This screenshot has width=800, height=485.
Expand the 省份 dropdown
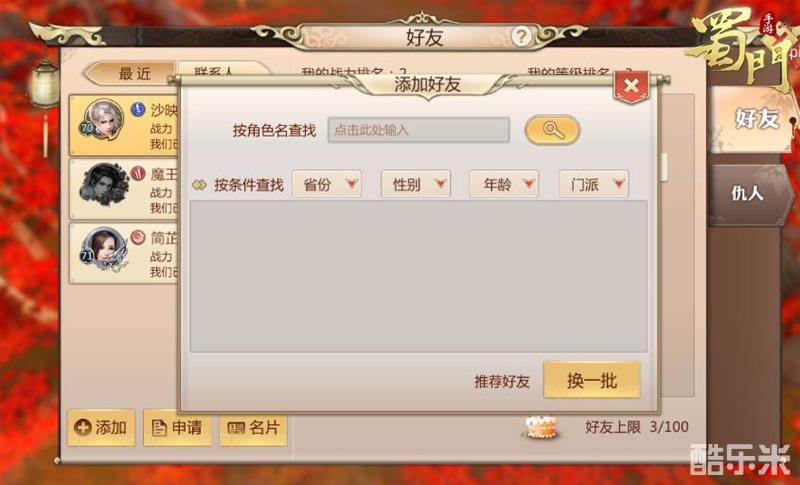pos(327,184)
